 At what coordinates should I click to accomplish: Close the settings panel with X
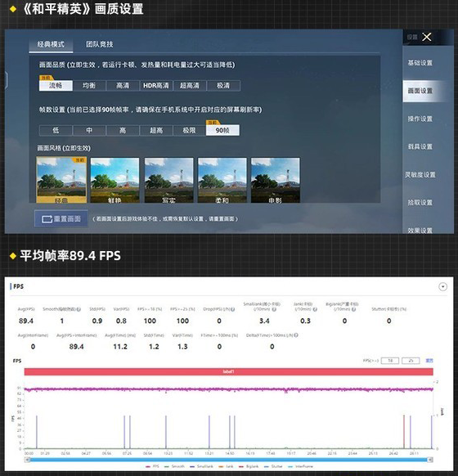click(427, 37)
